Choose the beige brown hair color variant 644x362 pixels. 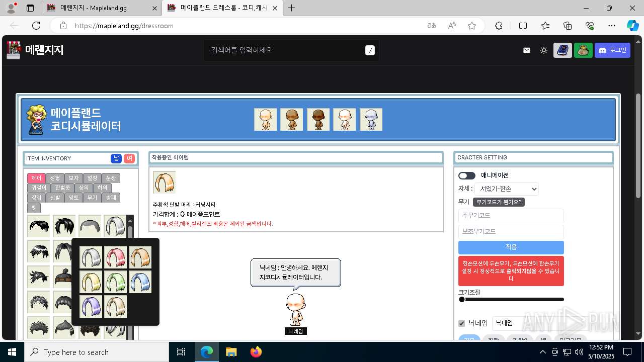click(x=116, y=306)
